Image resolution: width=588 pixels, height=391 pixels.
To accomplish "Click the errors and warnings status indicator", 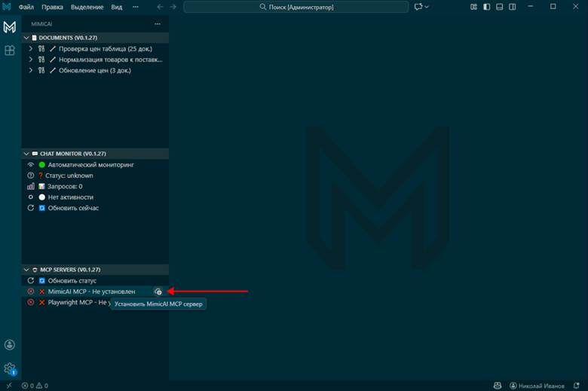I will [x=35, y=386].
